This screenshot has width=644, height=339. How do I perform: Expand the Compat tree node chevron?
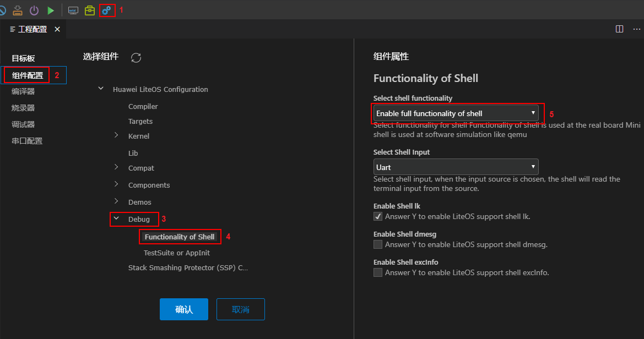116,167
